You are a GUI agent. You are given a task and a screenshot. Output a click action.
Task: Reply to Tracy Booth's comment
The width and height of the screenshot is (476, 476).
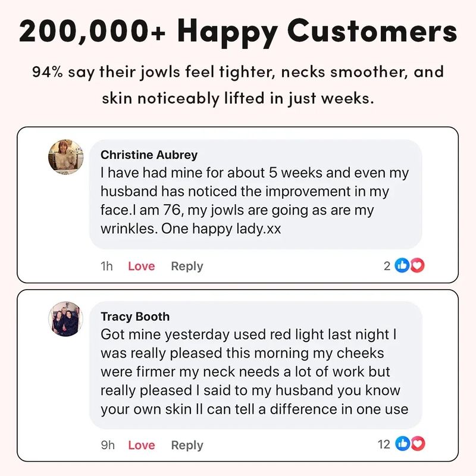coord(187,445)
